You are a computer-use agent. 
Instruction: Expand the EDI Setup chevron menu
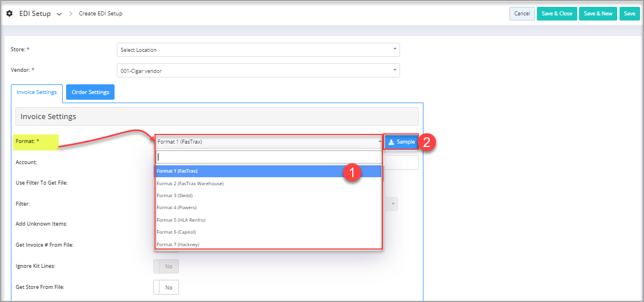point(59,14)
